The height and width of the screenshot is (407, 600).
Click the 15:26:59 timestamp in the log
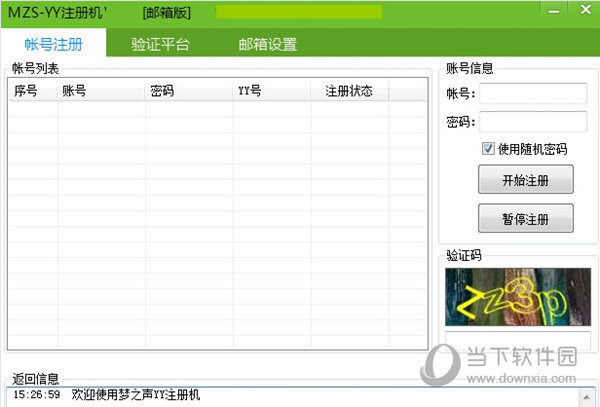pyautogui.click(x=37, y=394)
